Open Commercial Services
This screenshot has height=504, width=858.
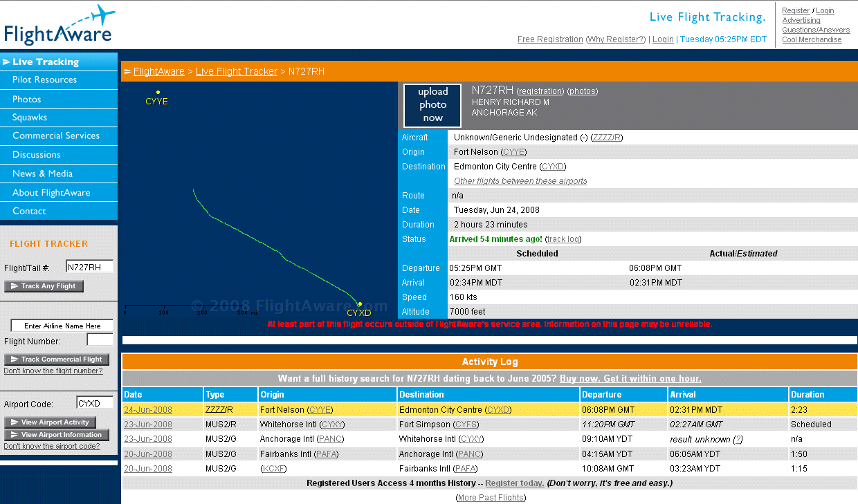click(x=59, y=136)
